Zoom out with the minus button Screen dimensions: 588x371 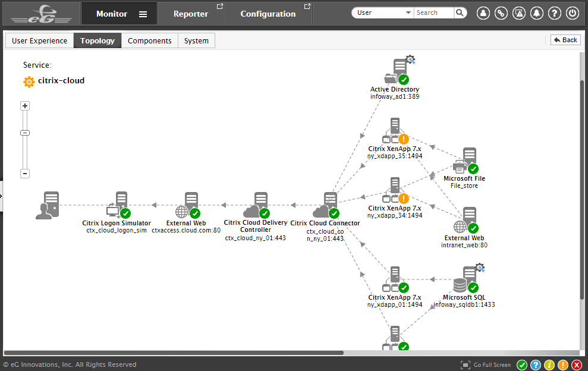pos(25,173)
